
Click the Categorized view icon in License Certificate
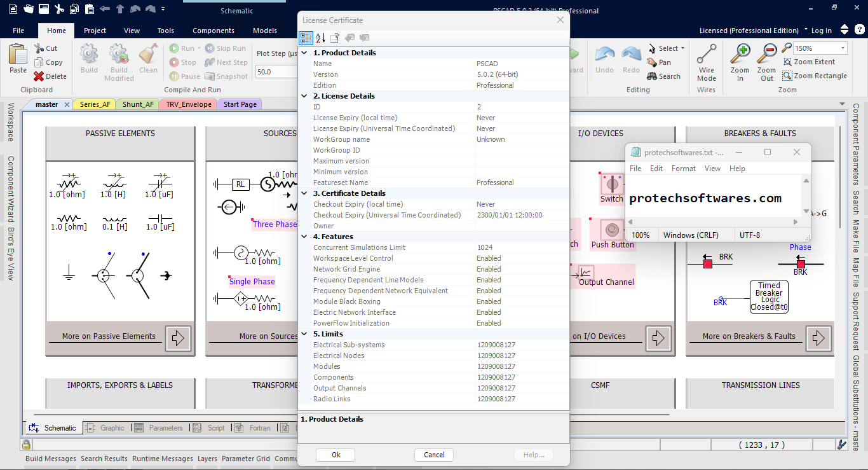[306, 38]
